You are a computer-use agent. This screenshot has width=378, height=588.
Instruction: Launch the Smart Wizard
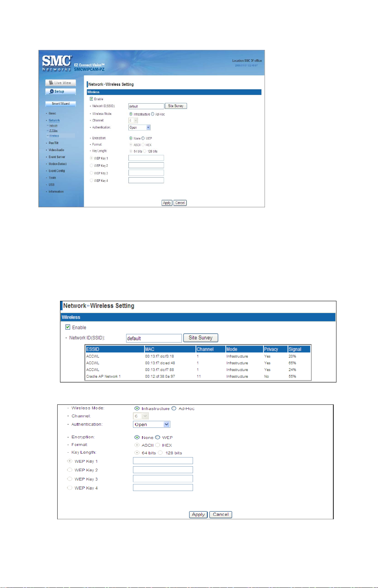[61, 104]
